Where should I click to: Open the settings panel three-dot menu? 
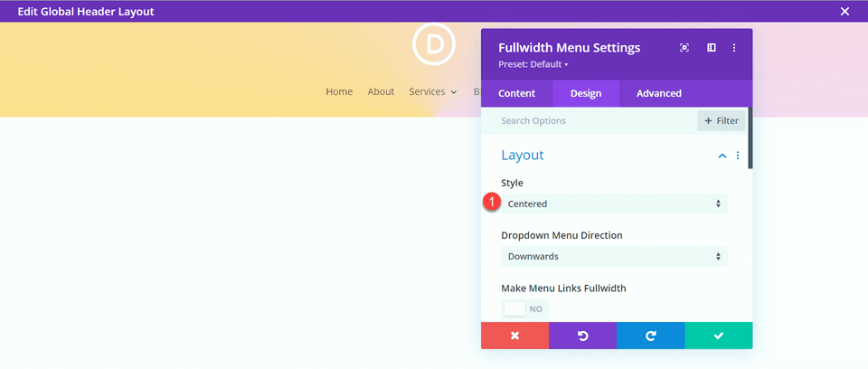coord(734,48)
